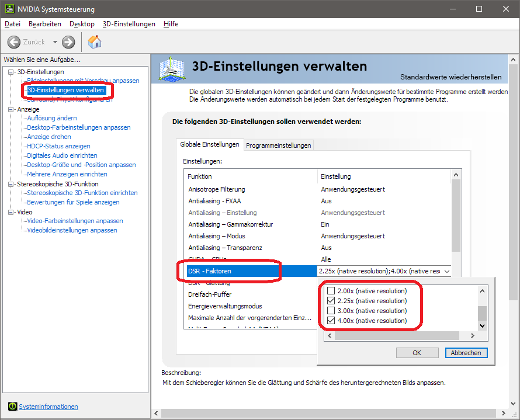Image resolution: width=520 pixels, height=420 pixels.
Task: Open the DSR-Faktoren value dropdown
Action: pos(447,271)
